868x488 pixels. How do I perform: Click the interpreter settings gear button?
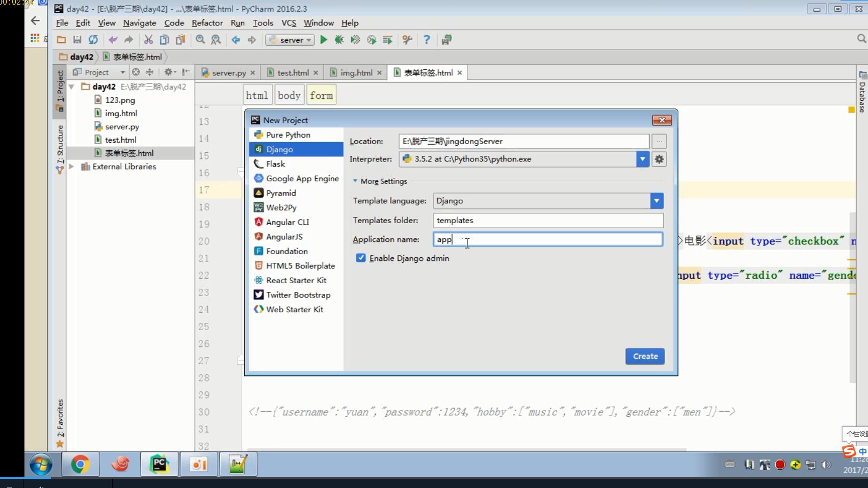point(659,159)
